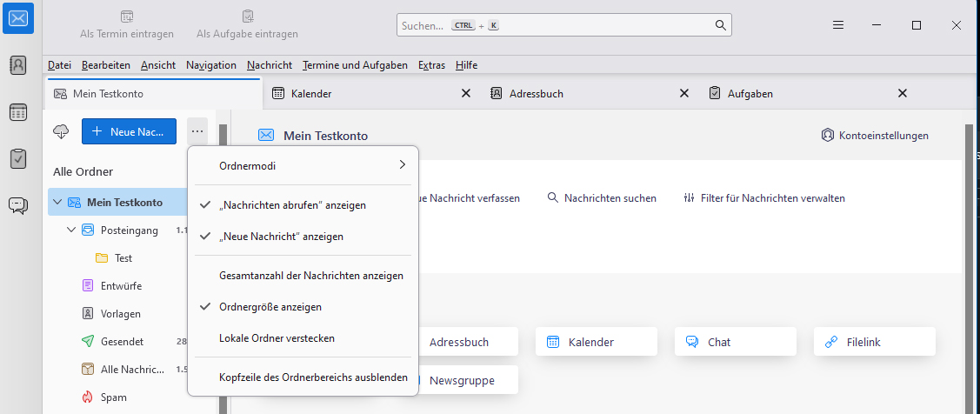Click the Filelink button

coord(874,342)
